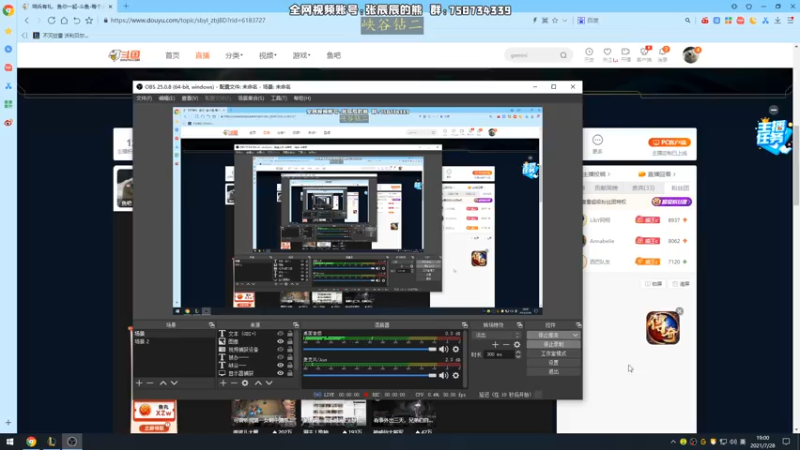The width and height of the screenshot is (800, 450).
Task: Adjust the microphone/Aux volume slider
Action: [370, 376]
